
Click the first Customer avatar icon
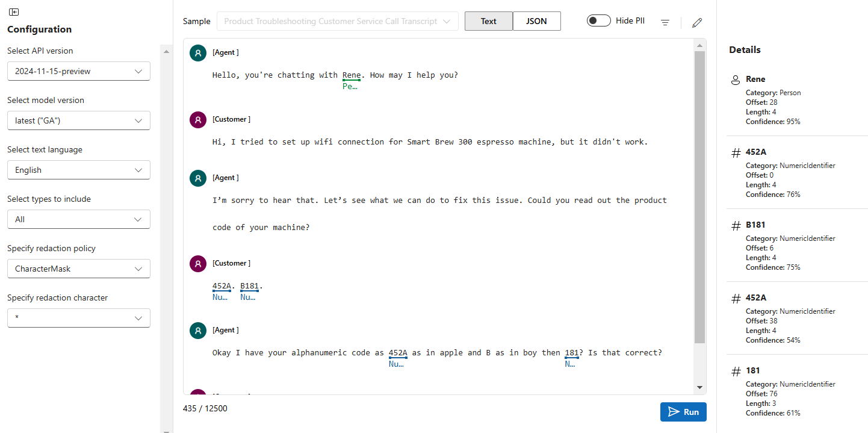pos(198,120)
